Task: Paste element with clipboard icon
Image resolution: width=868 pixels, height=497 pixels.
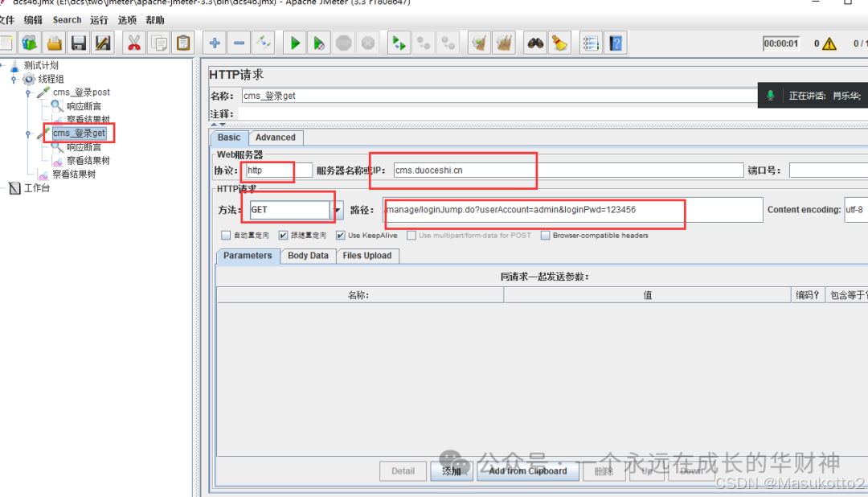Action: coord(183,43)
